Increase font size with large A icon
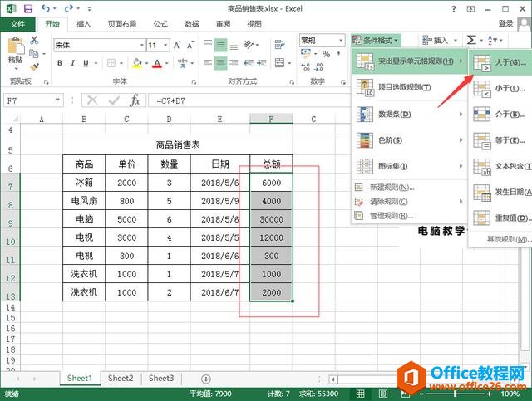Viewport: 532px width, 401px height. click(x=177, y=45)
